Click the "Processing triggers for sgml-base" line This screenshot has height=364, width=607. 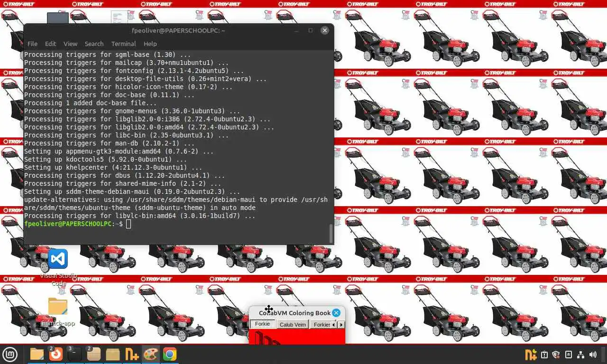[108, 55]
